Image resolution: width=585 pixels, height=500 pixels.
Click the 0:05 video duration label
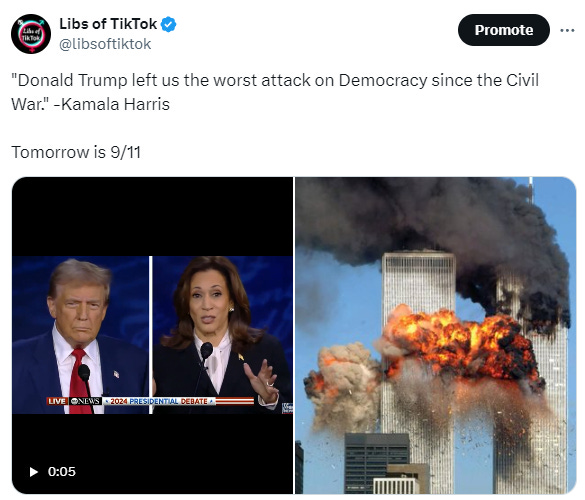tap(62, 472)
